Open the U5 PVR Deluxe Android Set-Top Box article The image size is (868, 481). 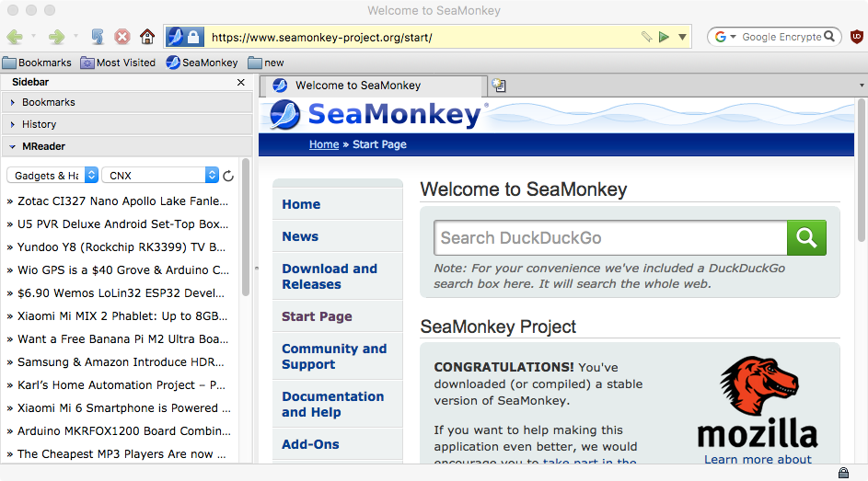coord(122,223)
